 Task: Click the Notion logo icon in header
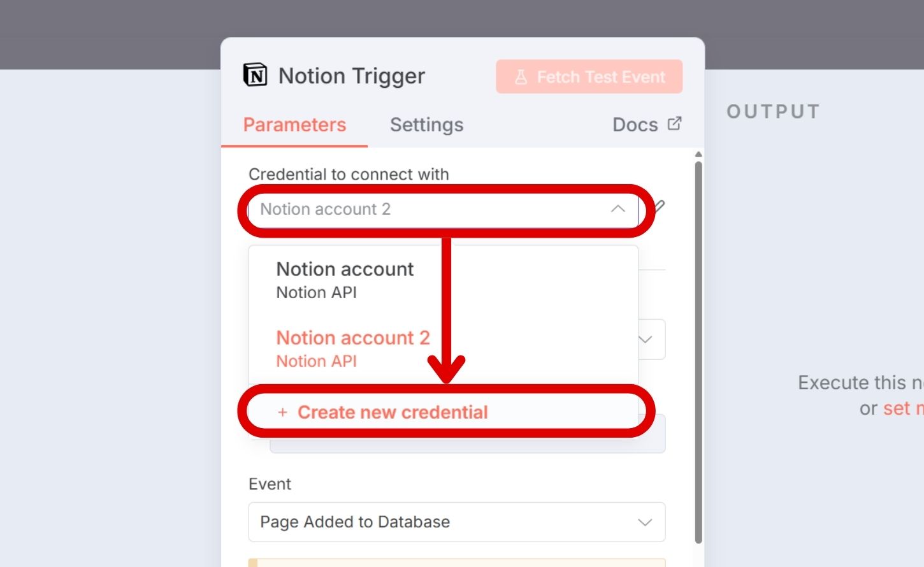[256, 75]
